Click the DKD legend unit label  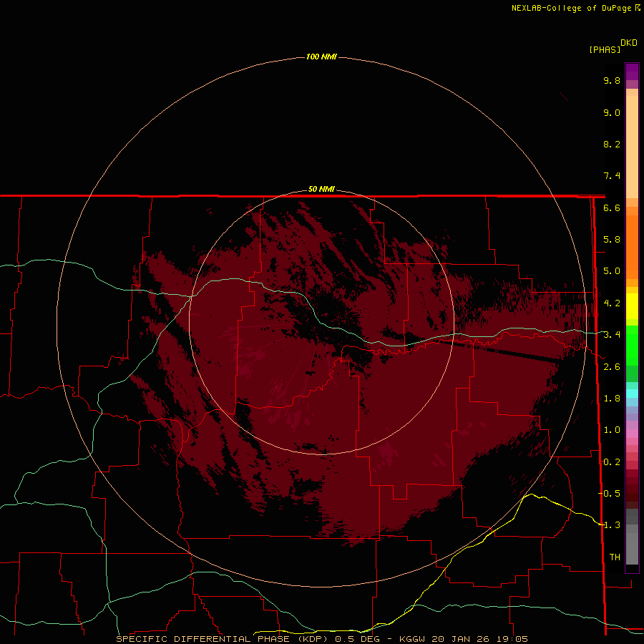[x=629, y=43]
